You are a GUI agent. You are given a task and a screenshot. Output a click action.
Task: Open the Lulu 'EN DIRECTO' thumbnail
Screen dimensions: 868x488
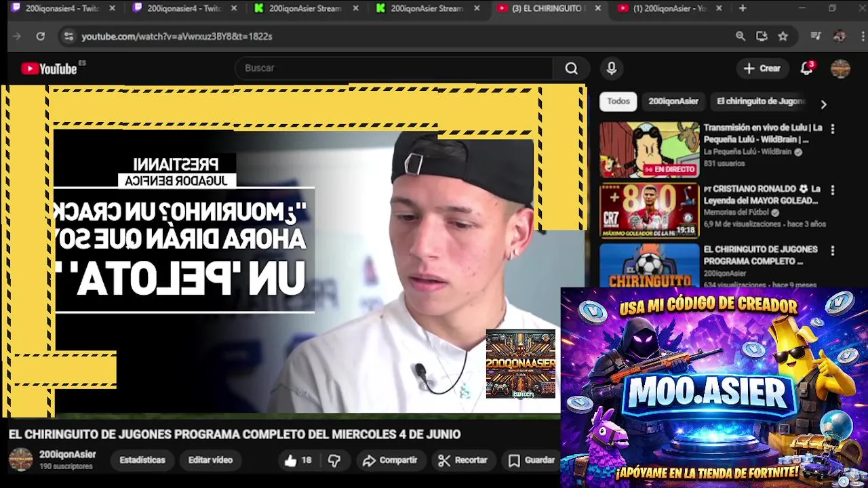pos(649,150)
